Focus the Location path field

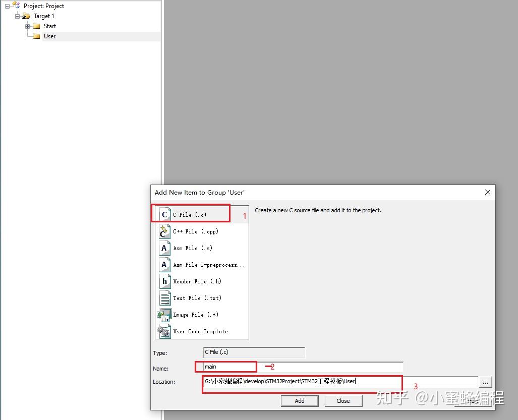[340, 382]
